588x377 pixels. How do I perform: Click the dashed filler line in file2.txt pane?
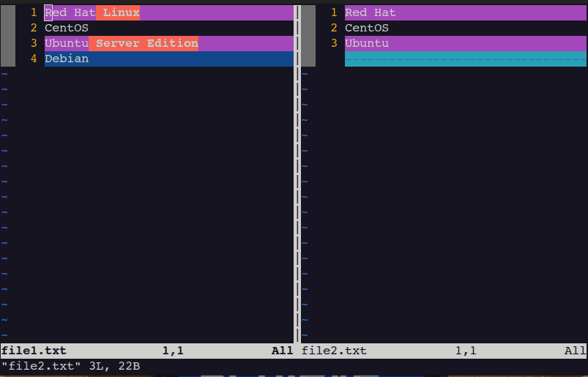466,59
